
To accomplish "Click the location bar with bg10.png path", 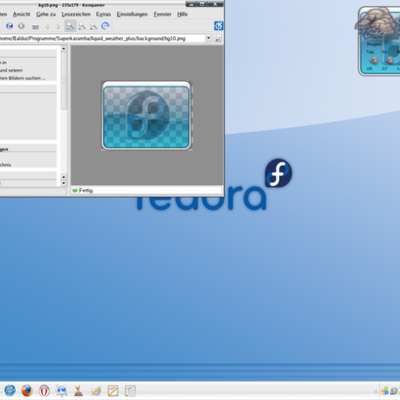I will tap(102, 38).
